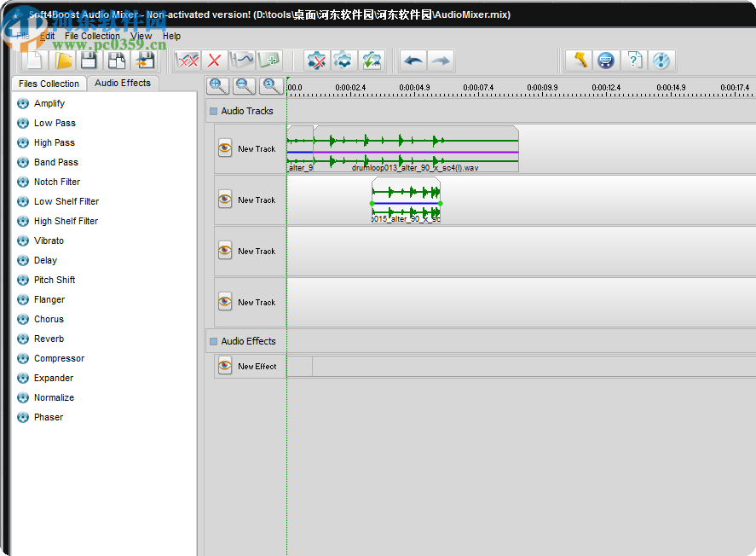Select the Delay effect
The image size is (756, 556).
45,260
